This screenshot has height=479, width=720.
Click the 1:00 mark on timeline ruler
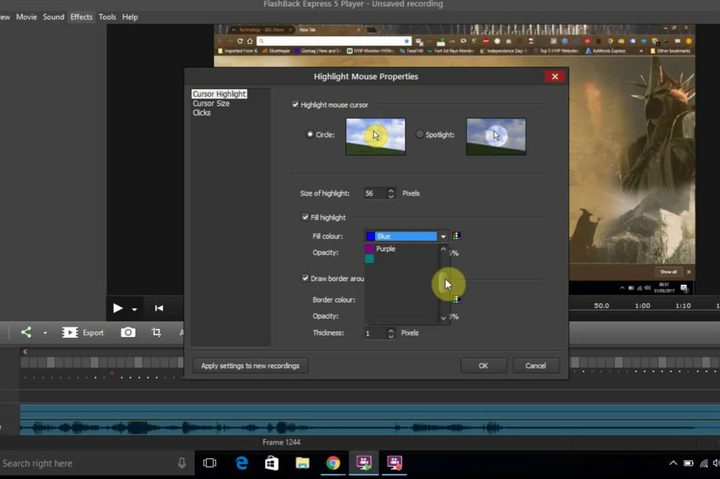coord(642,305)
